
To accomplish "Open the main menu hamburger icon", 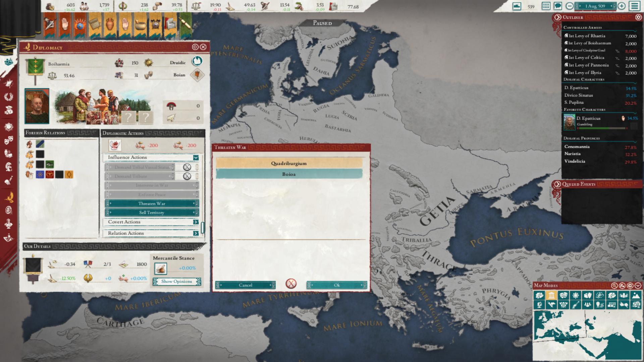I will point(635,6).
